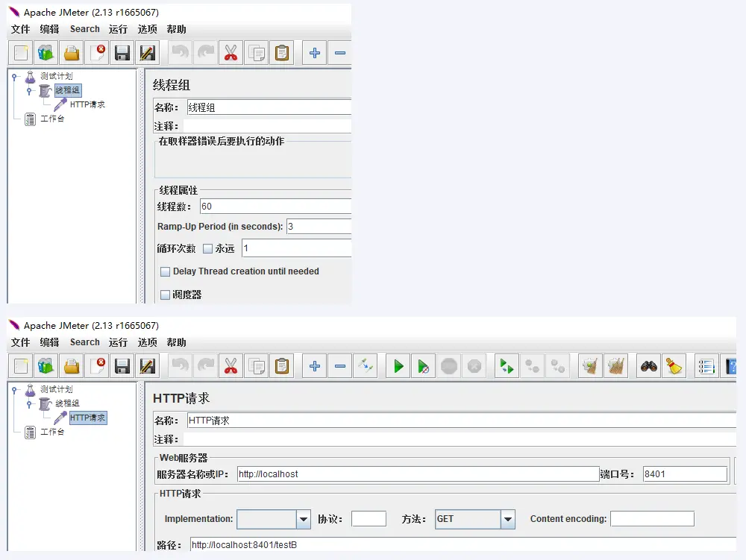
Task: Open the Function Helper dialog icon
Action: click(x=706, y=366)
